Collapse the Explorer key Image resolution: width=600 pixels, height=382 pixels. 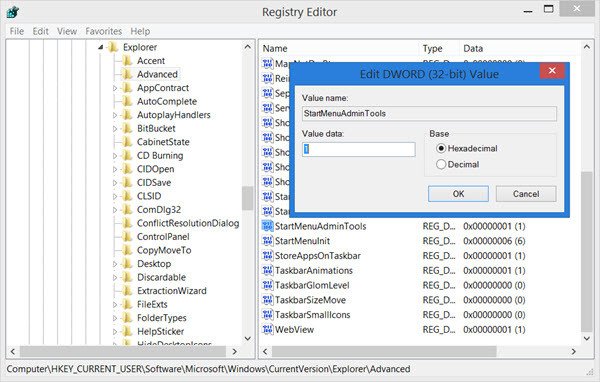point(101,47)
